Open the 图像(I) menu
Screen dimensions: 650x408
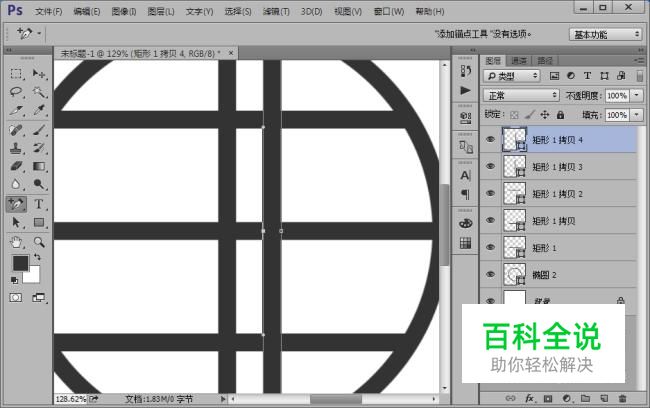124,12
